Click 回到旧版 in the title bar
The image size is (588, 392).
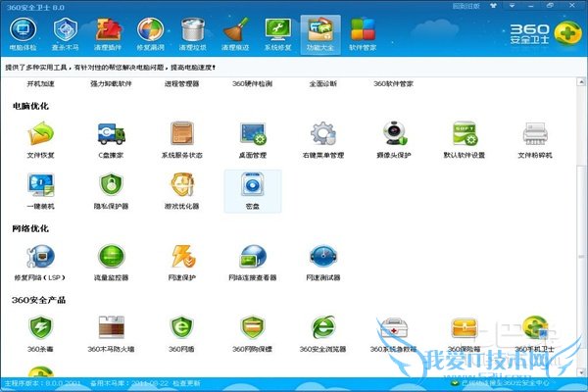(466, 6)
